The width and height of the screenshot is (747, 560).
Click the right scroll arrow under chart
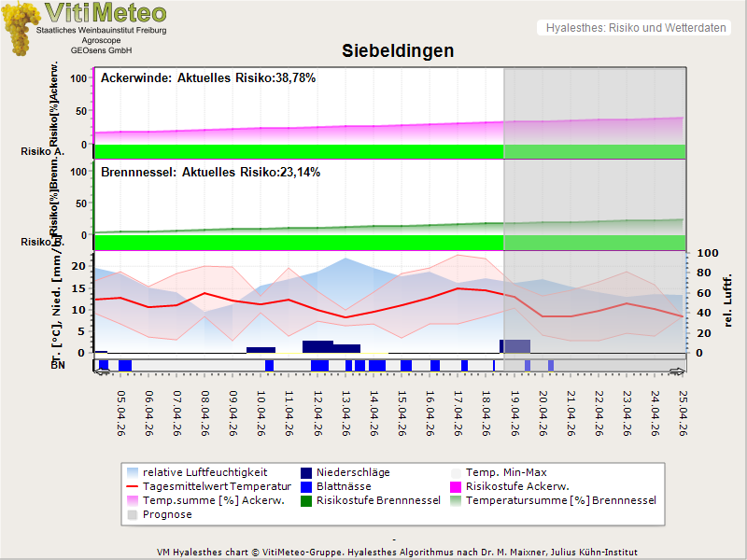pos(681,372)
